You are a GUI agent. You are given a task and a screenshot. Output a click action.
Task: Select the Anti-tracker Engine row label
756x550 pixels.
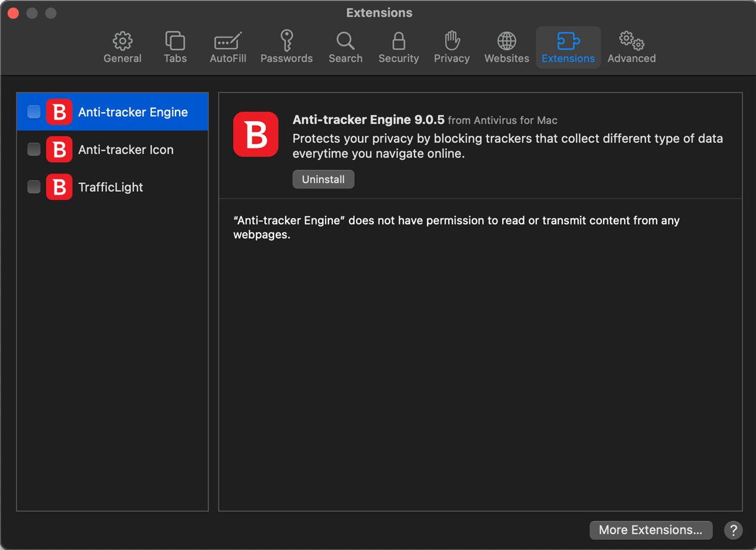tap(133, 112)
